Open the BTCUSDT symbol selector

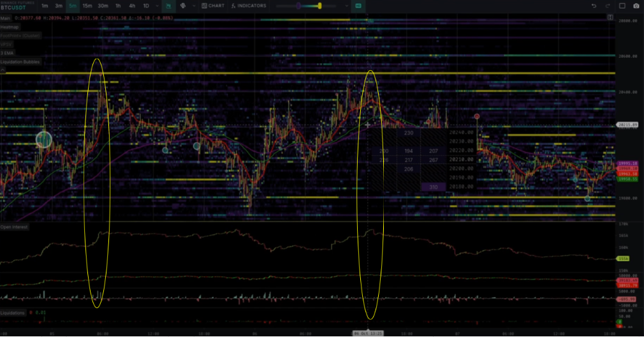(x=13, y=8)
